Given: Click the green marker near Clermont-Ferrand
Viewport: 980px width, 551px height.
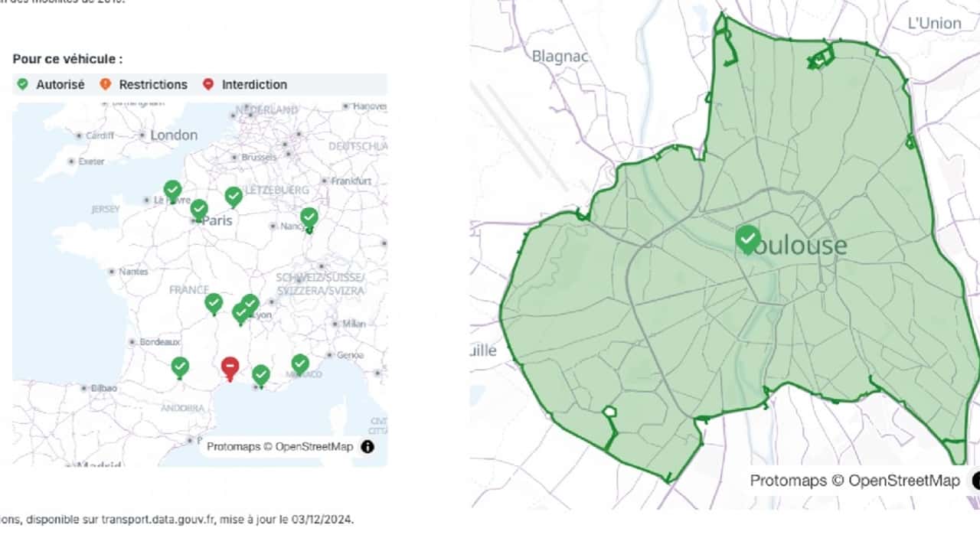Looking at the screenshot, I should (x=214, y=303).
